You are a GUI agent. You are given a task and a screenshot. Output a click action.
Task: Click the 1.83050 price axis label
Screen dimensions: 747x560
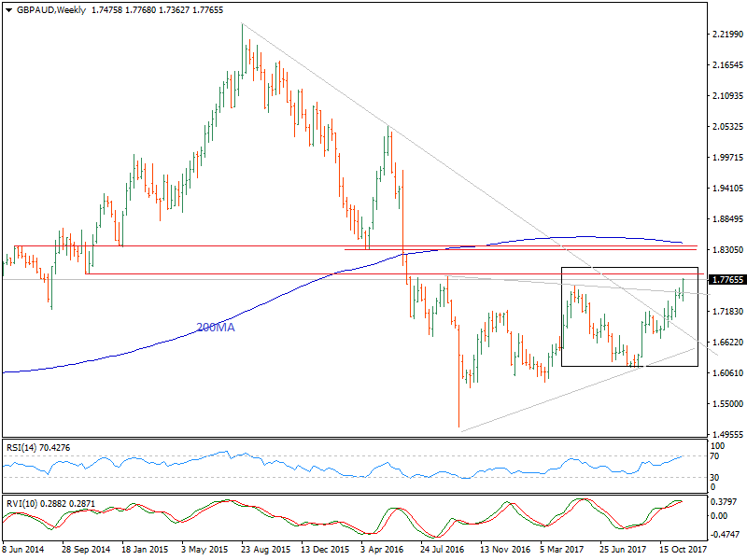pos(726,250)
